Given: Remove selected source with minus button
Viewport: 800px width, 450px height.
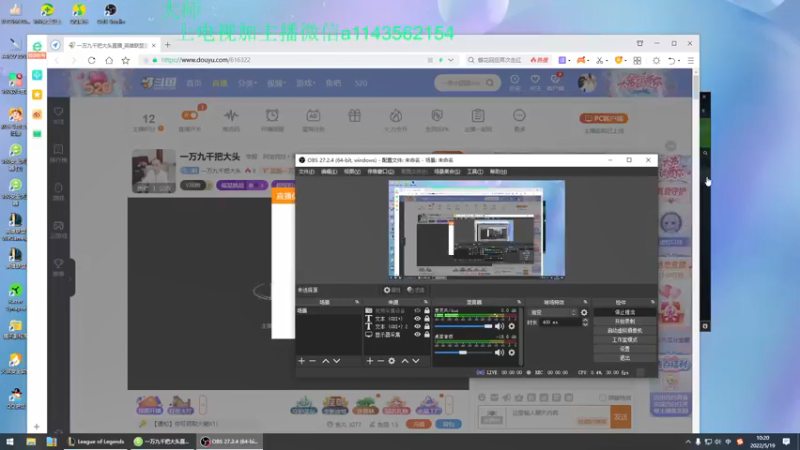Looking at the screenshot, I should point(381,361).
